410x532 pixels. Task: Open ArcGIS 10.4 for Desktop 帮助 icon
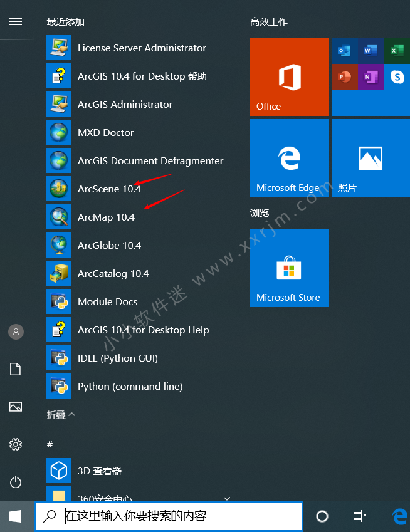click(x=59, y=76)
